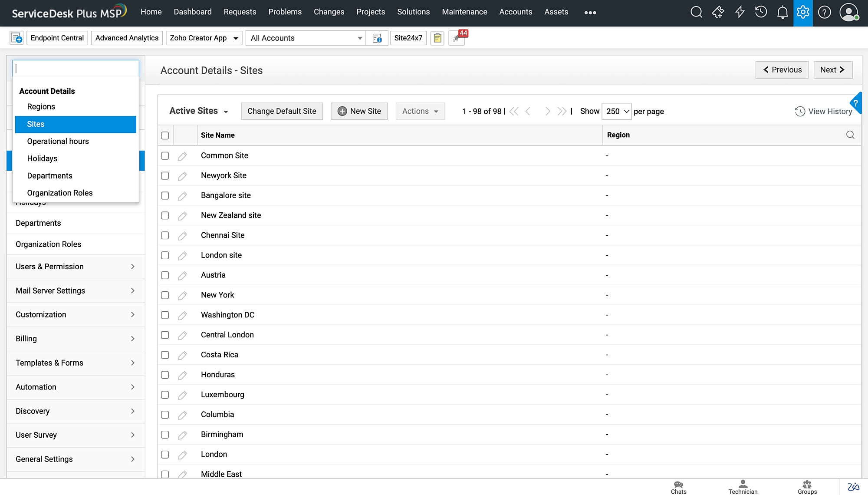Image resolution: width=868 pixels, height=495 pixels.
Task: Open the Chats icon in bottom bar
Action: (678, 487)
